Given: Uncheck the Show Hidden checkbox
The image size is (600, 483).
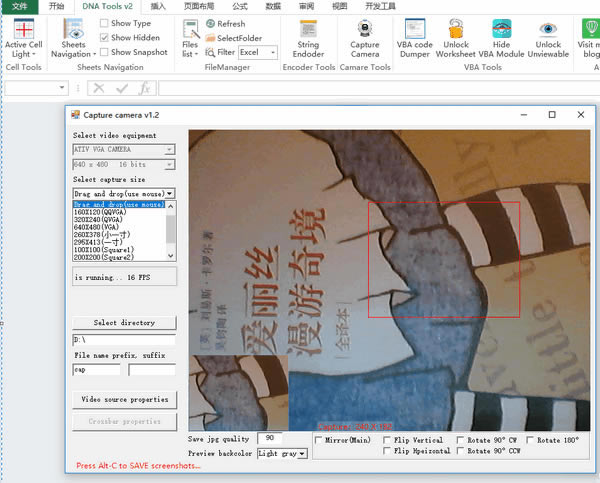Looking at the screenshot, I should point(104,38).
